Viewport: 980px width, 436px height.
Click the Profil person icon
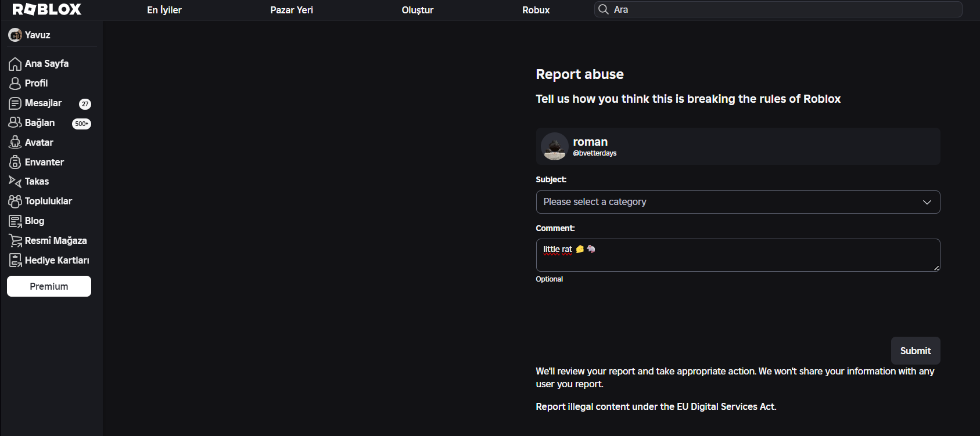tap(15, 84)
